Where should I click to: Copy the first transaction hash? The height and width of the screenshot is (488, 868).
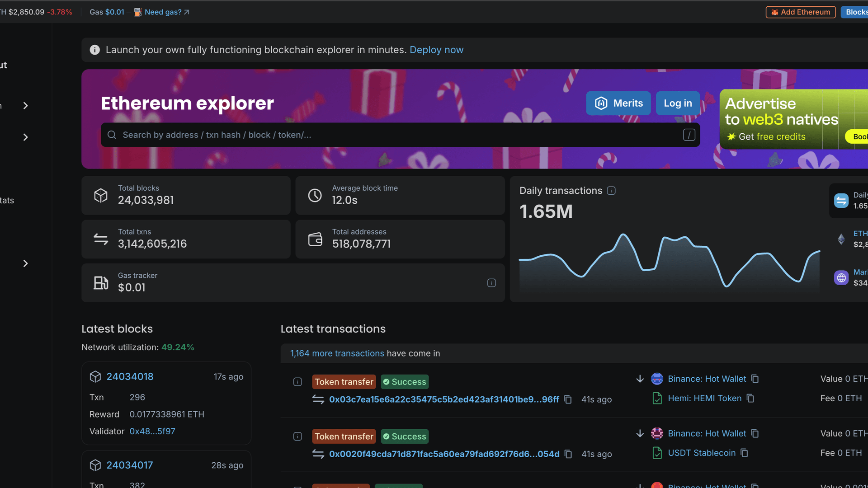point(568,399)
